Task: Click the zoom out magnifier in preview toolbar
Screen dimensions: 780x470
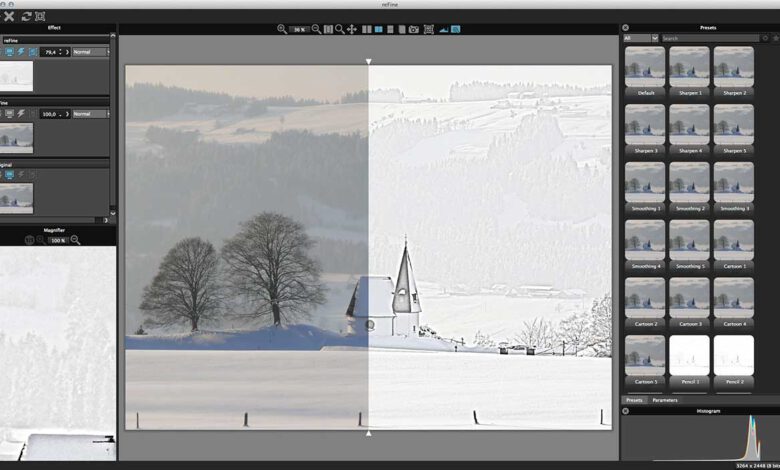Action: (316, 29)
